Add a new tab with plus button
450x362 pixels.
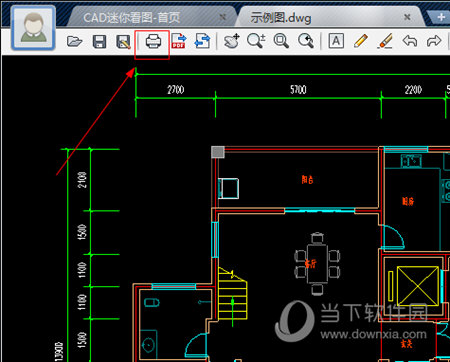click(x=441, y=17)
